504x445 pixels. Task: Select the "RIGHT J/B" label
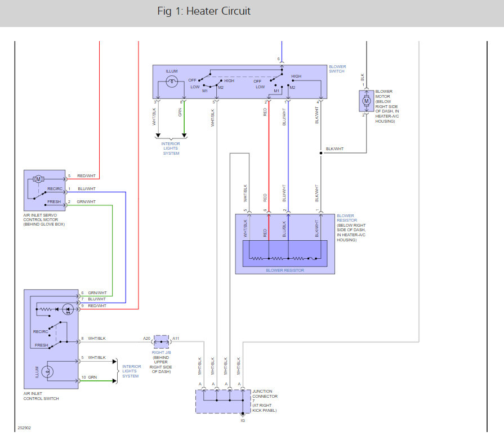coord(162,353)
